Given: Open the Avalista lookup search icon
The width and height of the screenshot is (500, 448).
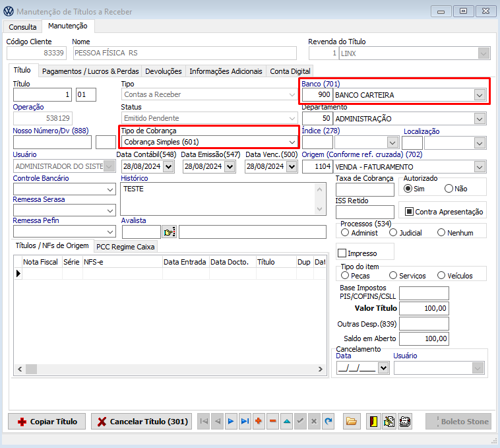Looking at the screenshot, I should [x=170, y=232].
